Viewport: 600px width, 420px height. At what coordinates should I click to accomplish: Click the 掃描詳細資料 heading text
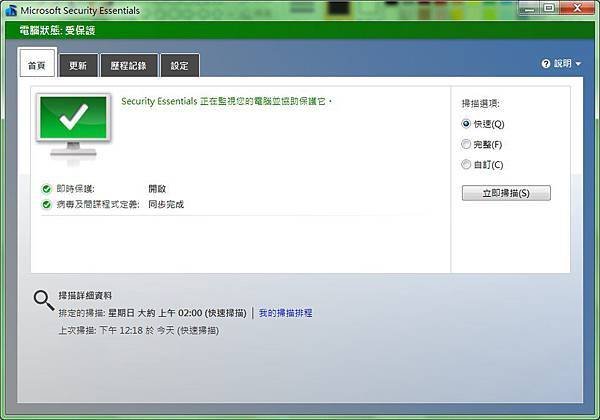[x=85, y=296]
